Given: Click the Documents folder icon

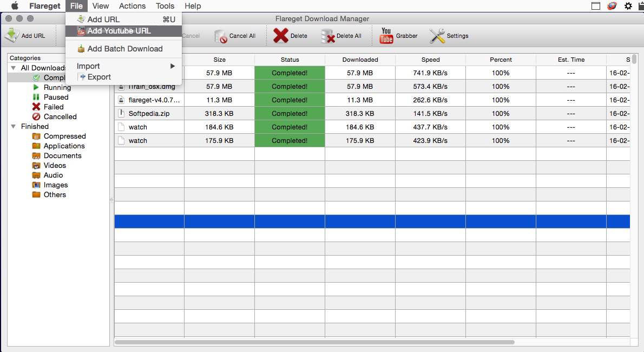Looking at the screenshot, I should (x=36, y=156).
